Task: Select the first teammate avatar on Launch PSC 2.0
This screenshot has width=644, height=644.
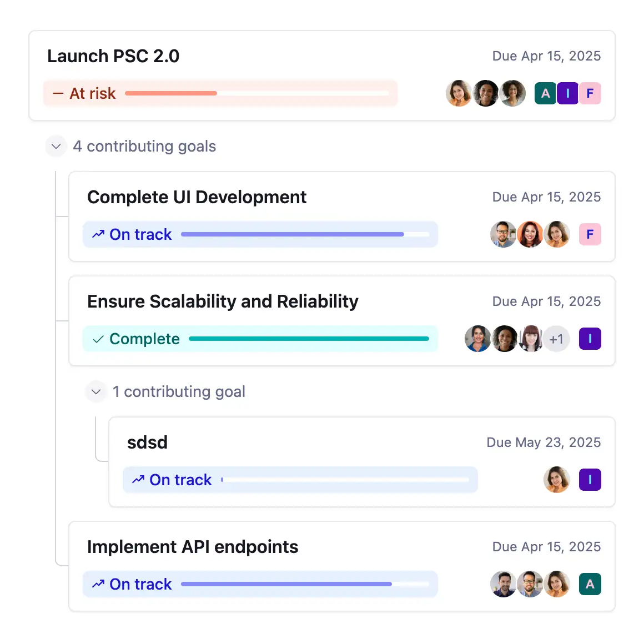Action: [x=459, y=93]
